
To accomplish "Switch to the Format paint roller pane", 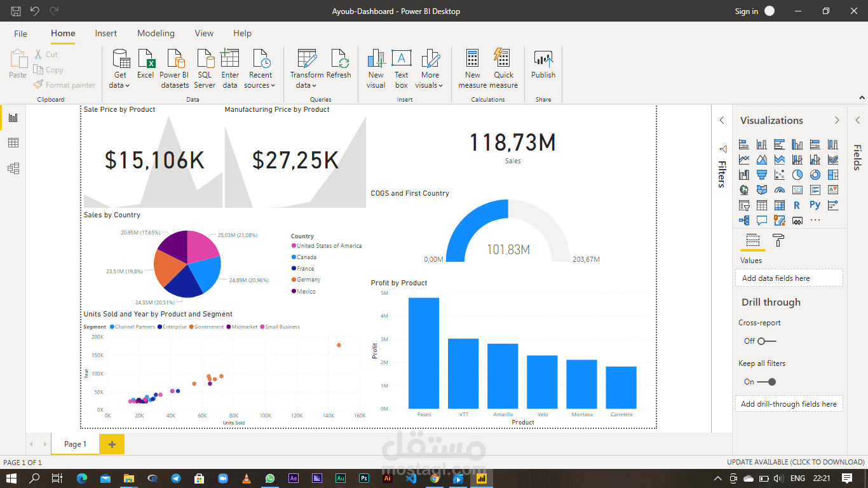I will pos(778,240).
